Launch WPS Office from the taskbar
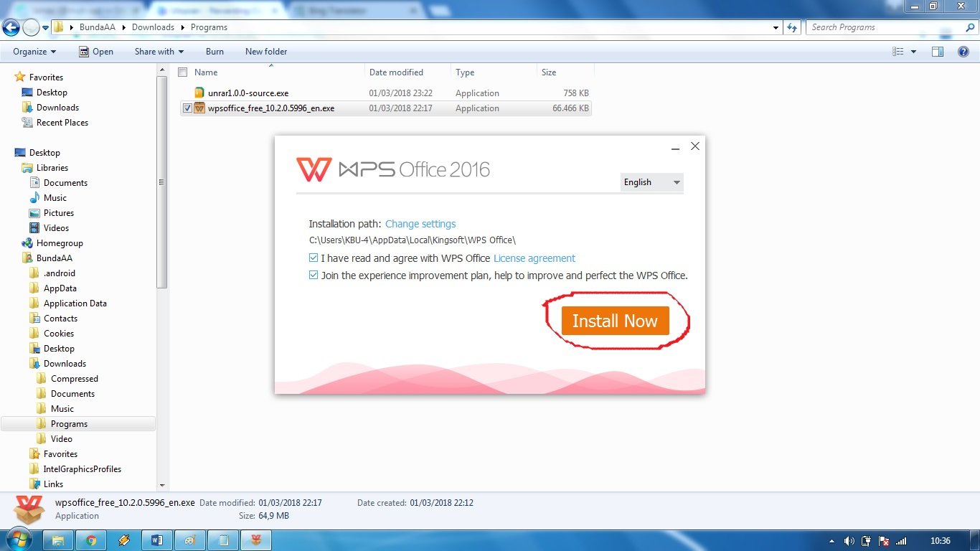Screen dimensions: 980x551 click(255, 540)
